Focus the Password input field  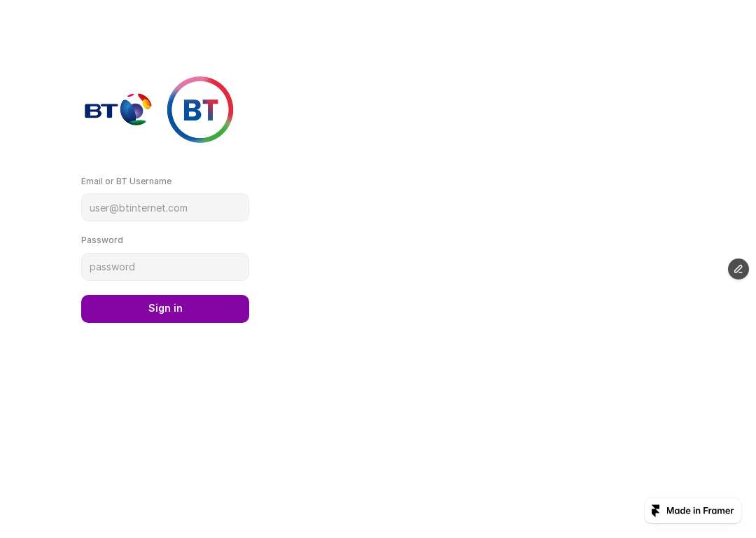(x=165, y=267)
